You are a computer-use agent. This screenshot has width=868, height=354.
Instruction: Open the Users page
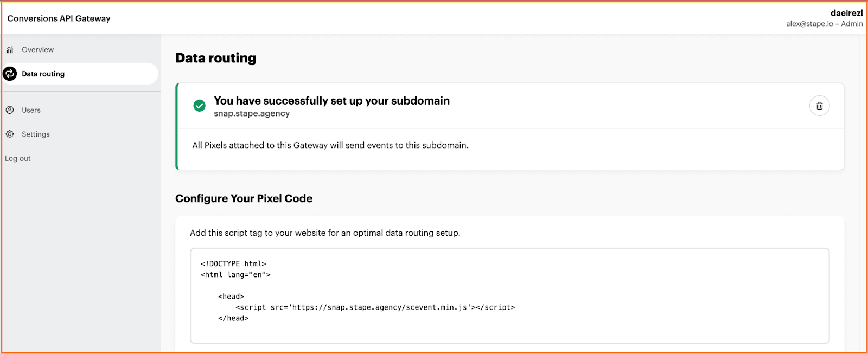(x=31, y=110)
